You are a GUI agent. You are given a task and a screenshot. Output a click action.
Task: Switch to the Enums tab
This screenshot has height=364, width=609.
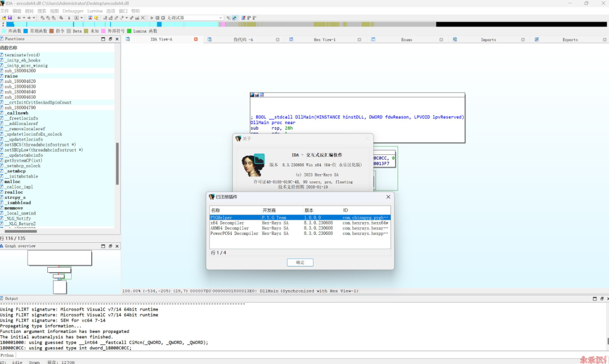click(406, 39)
